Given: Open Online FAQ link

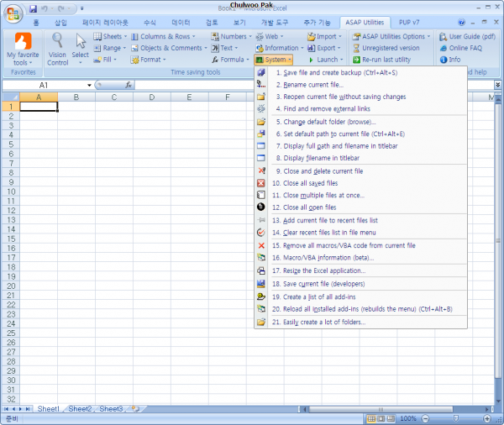Looking at the screenshot, I should coord(461,48).
